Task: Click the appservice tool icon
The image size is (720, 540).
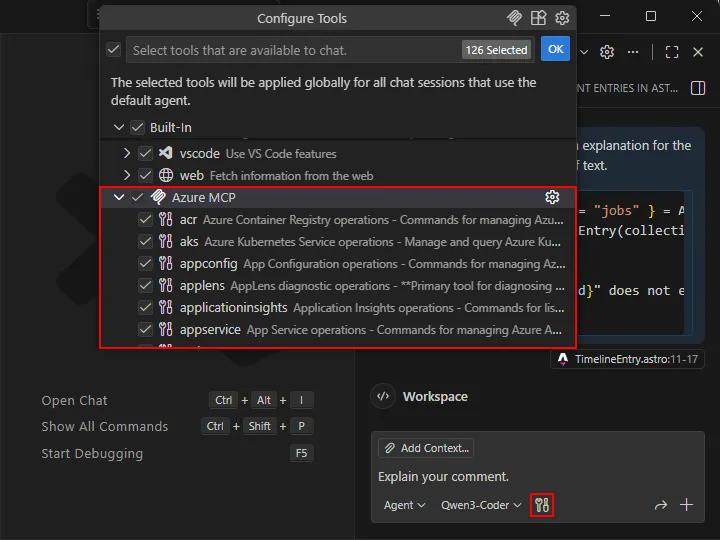Action: point(166,329)
